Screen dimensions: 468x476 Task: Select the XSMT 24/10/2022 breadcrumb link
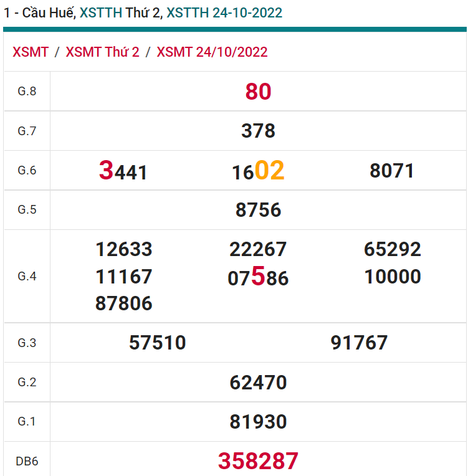tap(212, 52)
